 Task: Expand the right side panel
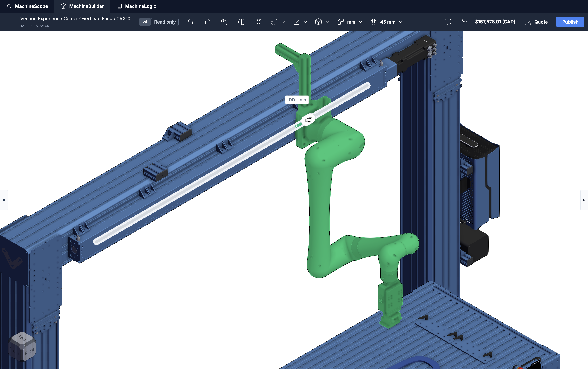(x=584, y=200)
